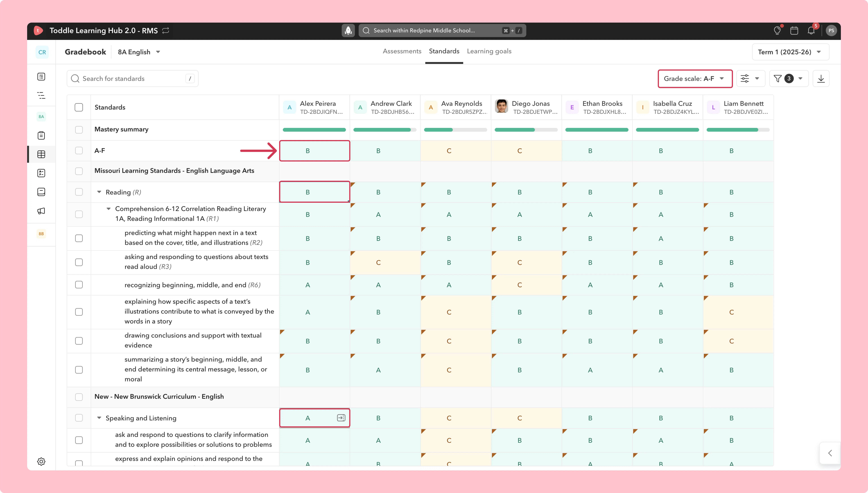This screenshot has width=868, height=493.
Task: Click Liam Bennett's Reading (R) grade B
Action: pos(738,192)
